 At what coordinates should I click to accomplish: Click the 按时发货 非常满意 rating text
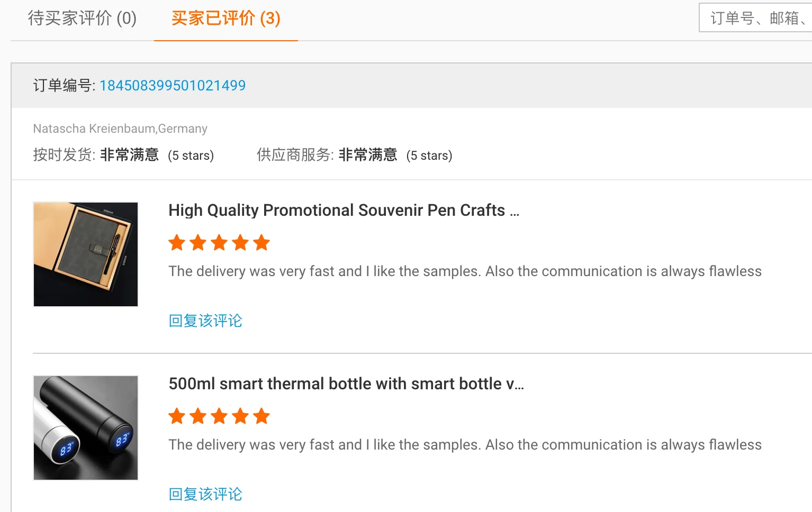tap(130, 155)
